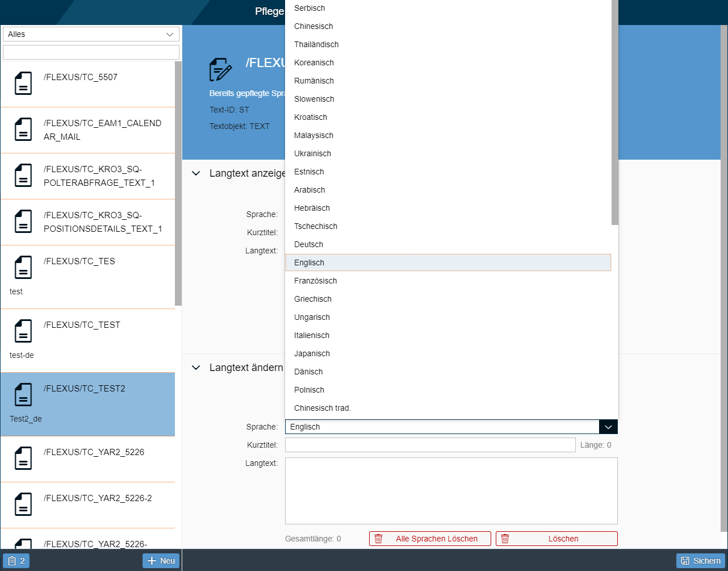Collapse the Langtext ändern section
Image resolution: width=728 pixels, height=571 pixels.
(196, 368)
